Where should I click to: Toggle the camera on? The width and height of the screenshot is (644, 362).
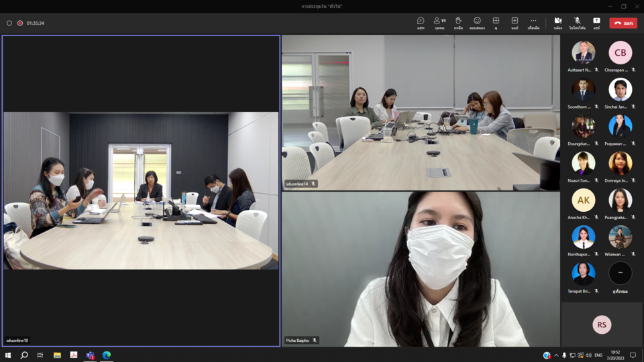click(x=558, y=23)
